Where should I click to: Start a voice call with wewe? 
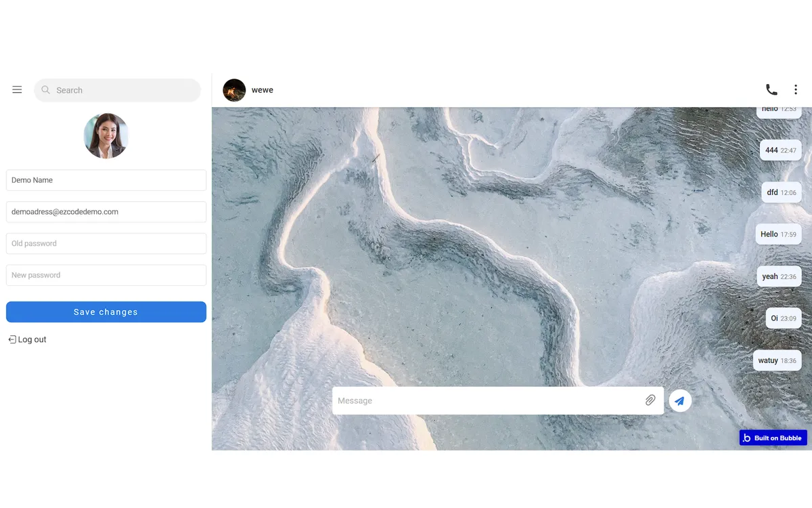pos(771,89)
